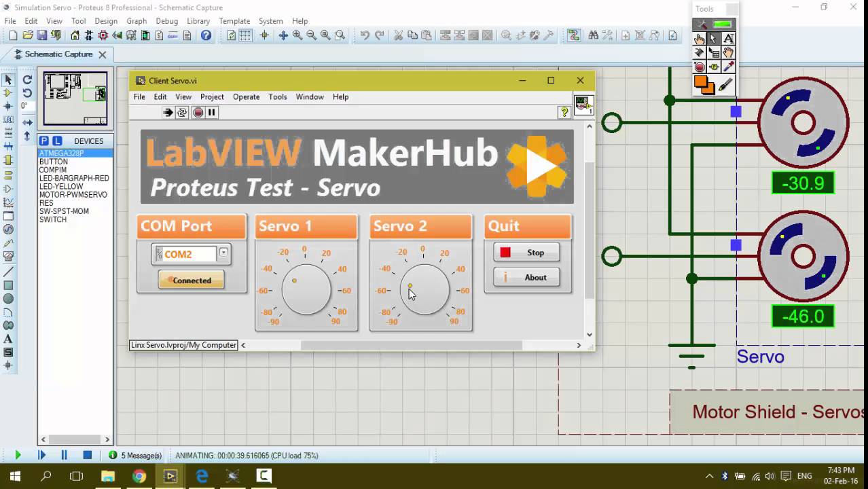This screenshot has width=868, height=489.
Task: Click LabVIEW Run Continuously icon
Action: [182, 113]
